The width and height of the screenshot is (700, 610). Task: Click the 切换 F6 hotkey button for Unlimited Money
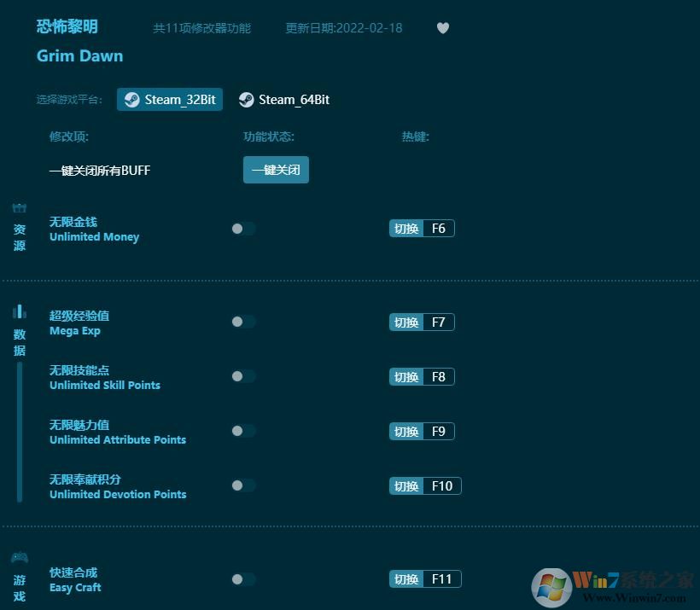421,228
